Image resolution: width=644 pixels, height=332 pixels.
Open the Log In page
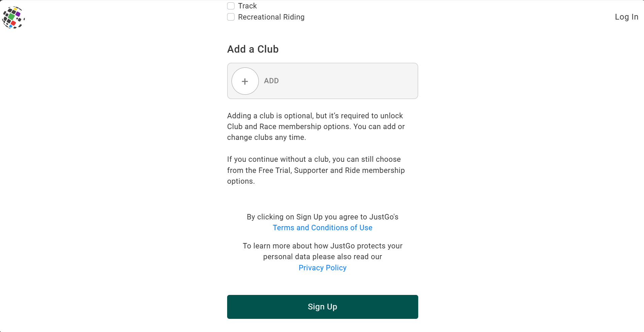pyautogui.click(x=626, y=17)
